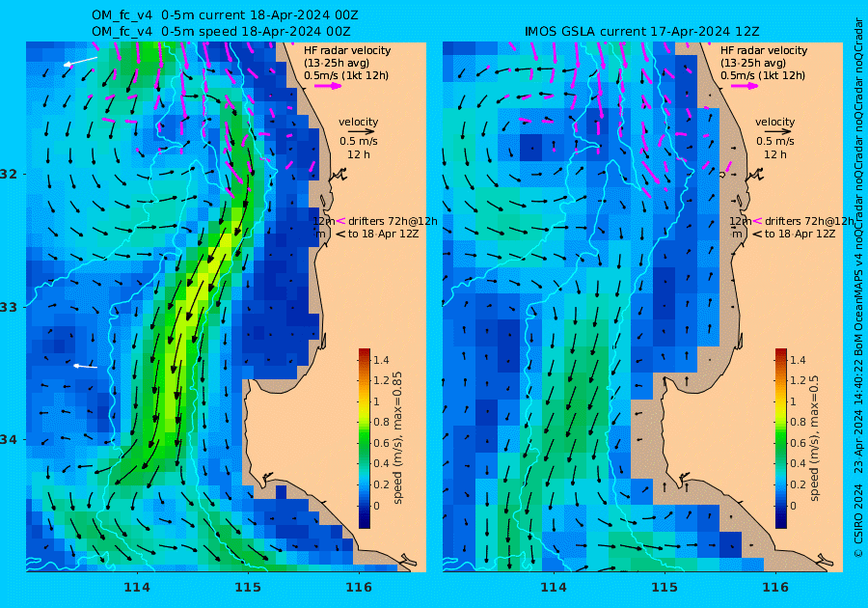Click 'speed (m/s), max=0.5' colorbar label
The height and width of the screenshot is (608, 868).
point(814,438)
